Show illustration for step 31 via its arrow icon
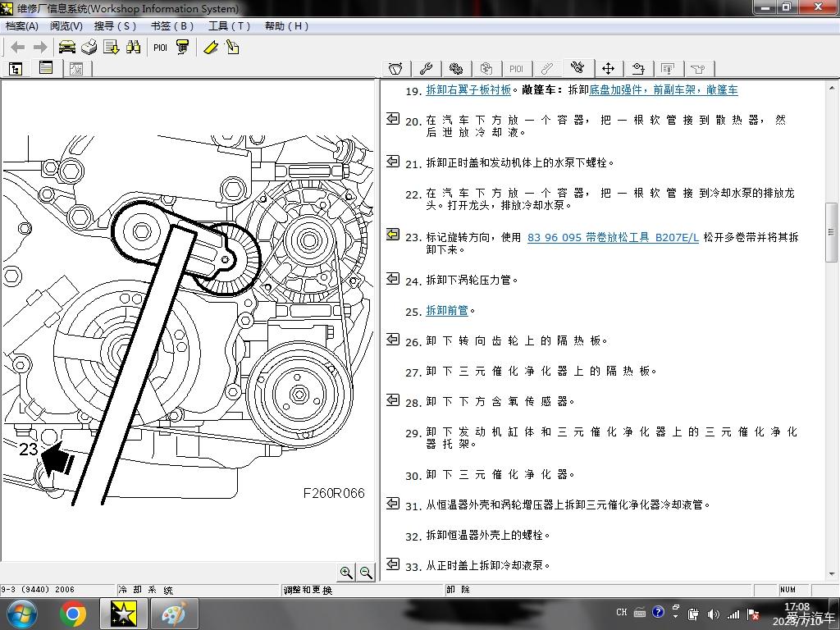 [393, 503]
